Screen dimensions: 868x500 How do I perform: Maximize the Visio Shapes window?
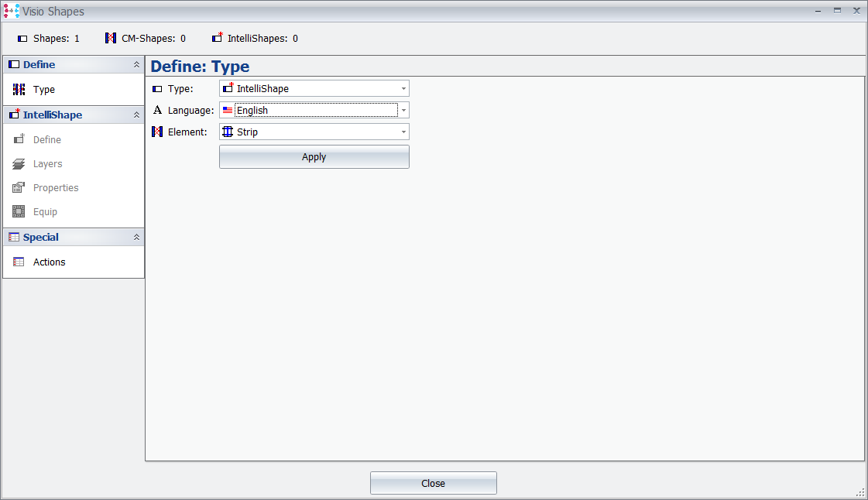[x=838, y=11]
